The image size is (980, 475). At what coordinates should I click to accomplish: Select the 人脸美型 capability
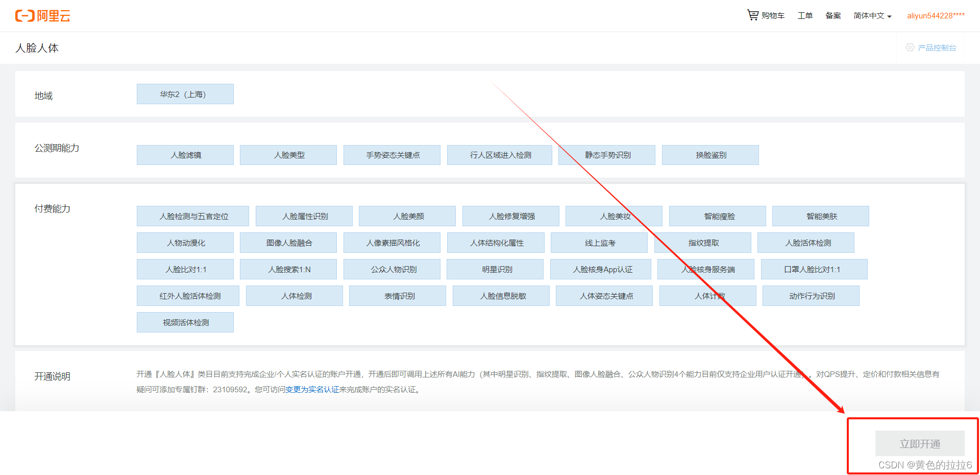(x=288, y=155)
